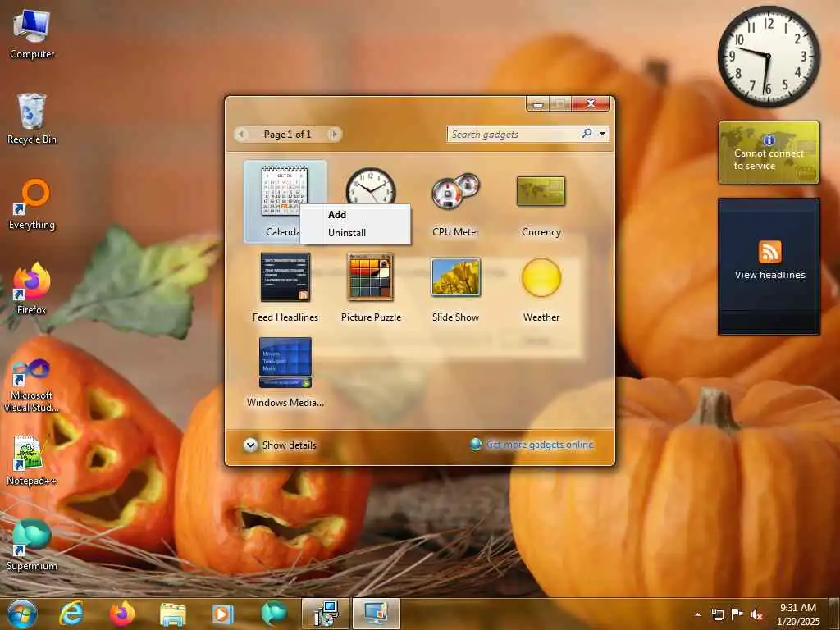Open the Recycle Bin desktop icon
The image size is (840, 630).
[x=32, y=119]
